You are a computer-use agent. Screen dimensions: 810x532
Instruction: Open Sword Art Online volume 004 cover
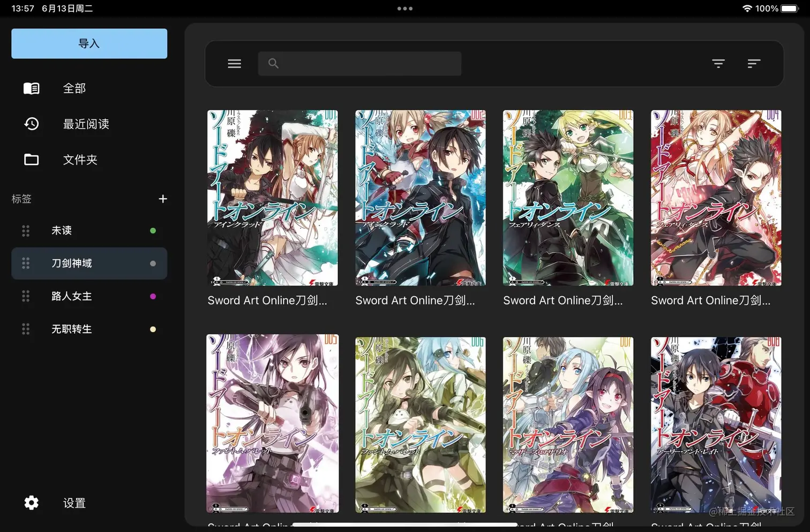(x=716, y=198)
